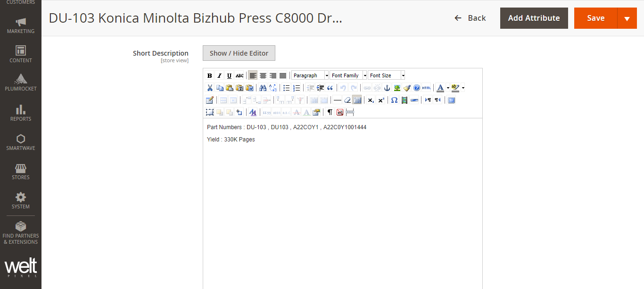Open the System sidebar menu
Viewport: 644px width, 289px height.
(x=21, y=200)
